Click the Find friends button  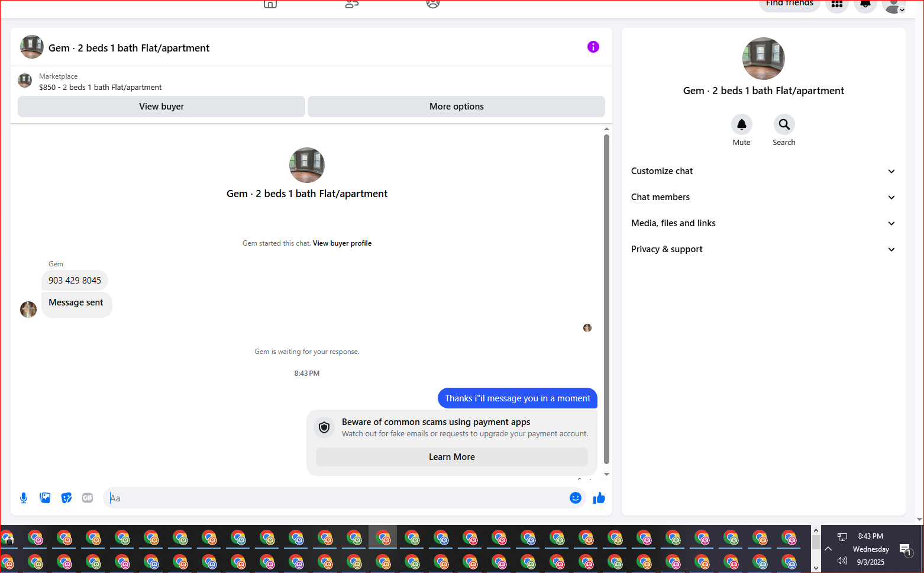pyautogui.click(x=789, y=4)
